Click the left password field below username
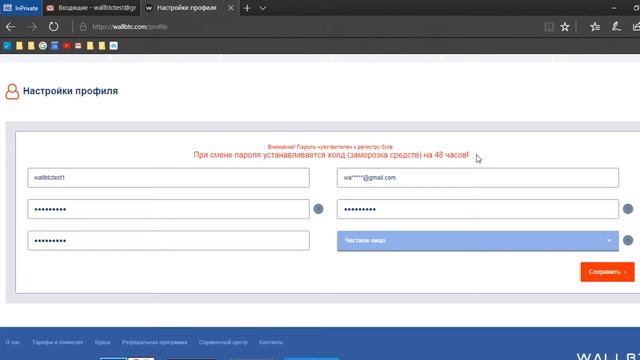 (x=169, y=209)
